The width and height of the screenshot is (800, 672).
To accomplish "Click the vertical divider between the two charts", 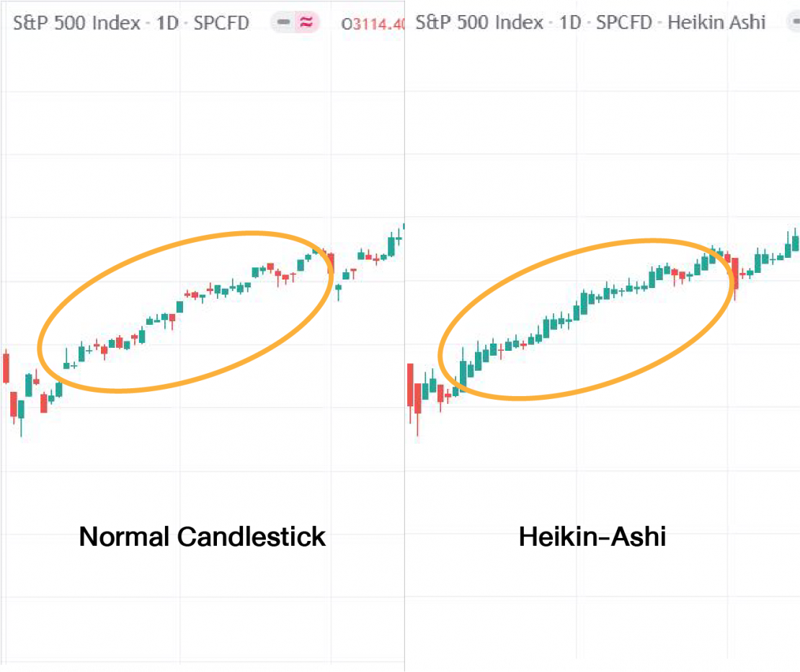I will tap(404, 336).
